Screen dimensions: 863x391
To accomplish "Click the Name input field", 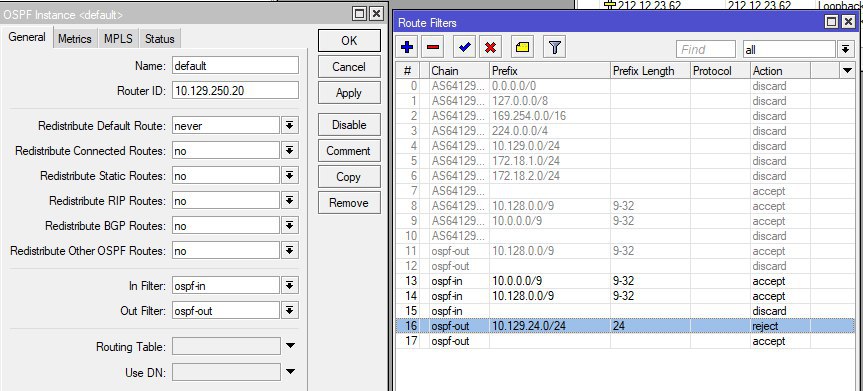I will (x=235, y=66).
